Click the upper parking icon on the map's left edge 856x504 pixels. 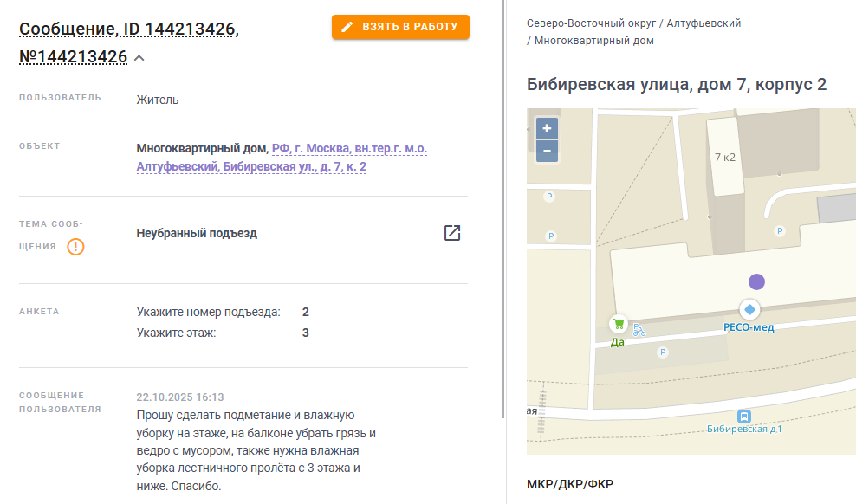pyautogui.click(x=549, y=197)
